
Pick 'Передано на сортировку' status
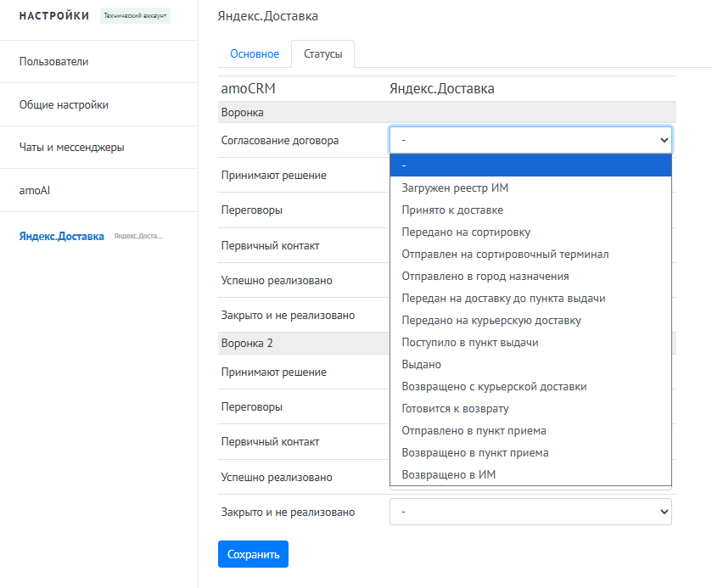click(530, 232)
